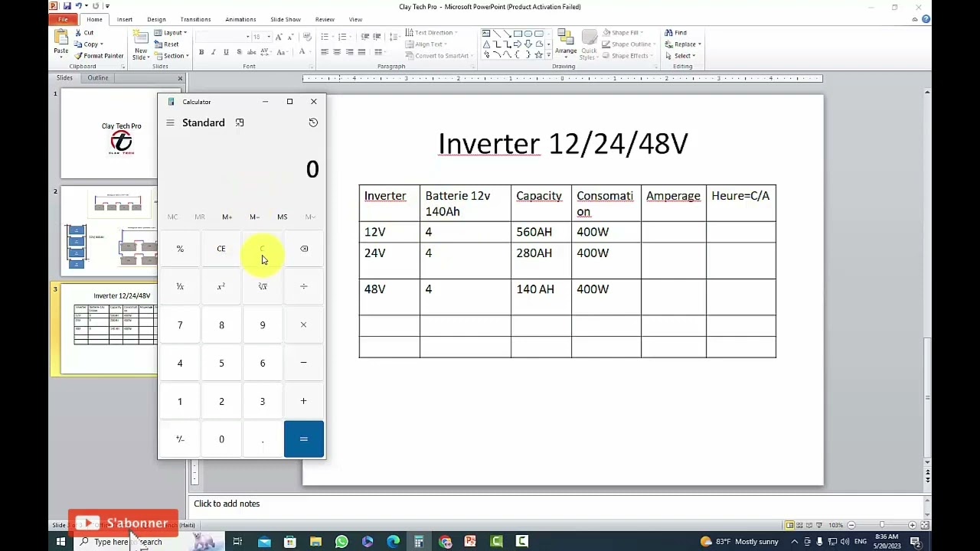Click the square root key
The image size is (980, 551).
[x=263, y=286]
